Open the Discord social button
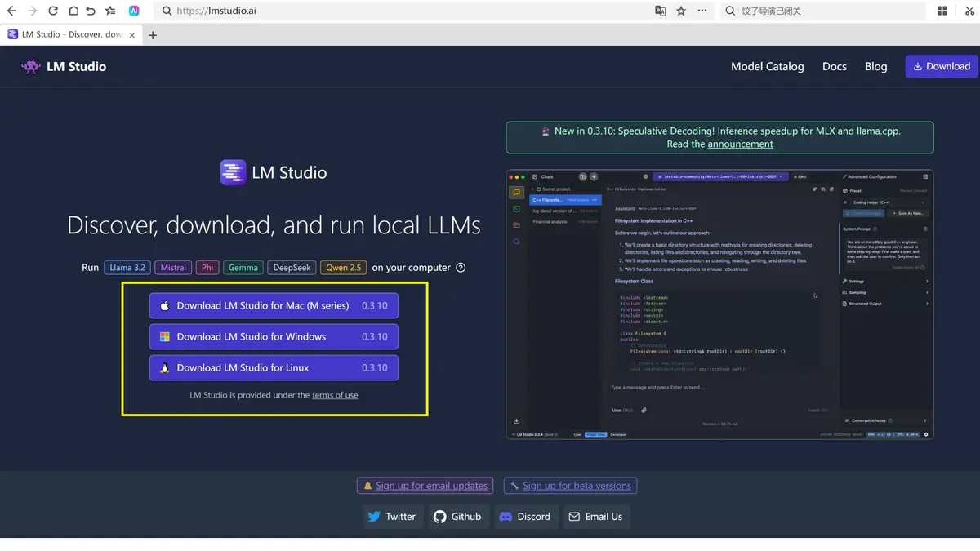 (525, 517)
